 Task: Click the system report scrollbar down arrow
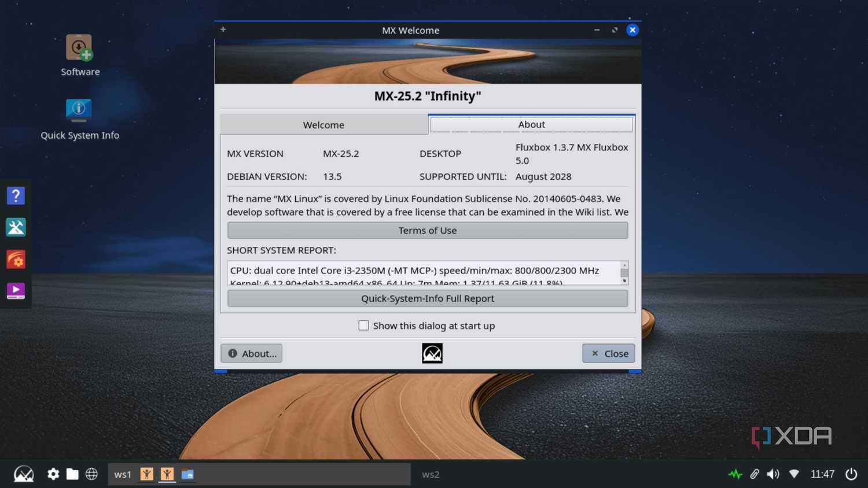(624, 281)
